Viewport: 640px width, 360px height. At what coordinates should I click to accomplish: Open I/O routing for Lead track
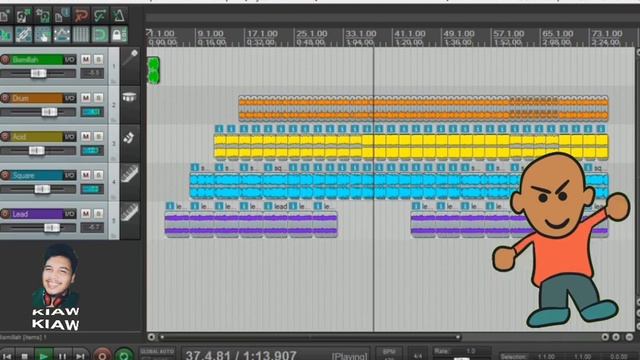coord(70,213)
